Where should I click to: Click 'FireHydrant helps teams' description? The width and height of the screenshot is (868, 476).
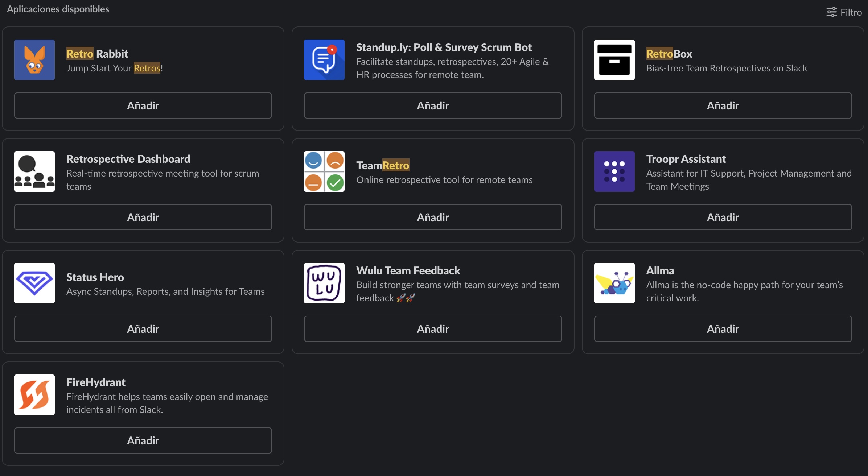click(x=167, y=403)
